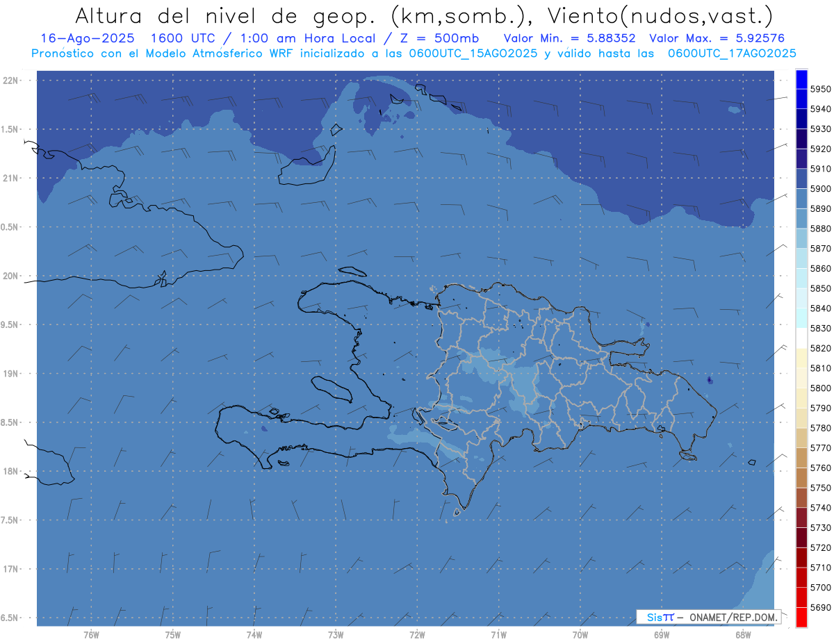Click the red colorbar swatch below 5690
Viewport: 834px width, 644px height.
tap(801, 617)
